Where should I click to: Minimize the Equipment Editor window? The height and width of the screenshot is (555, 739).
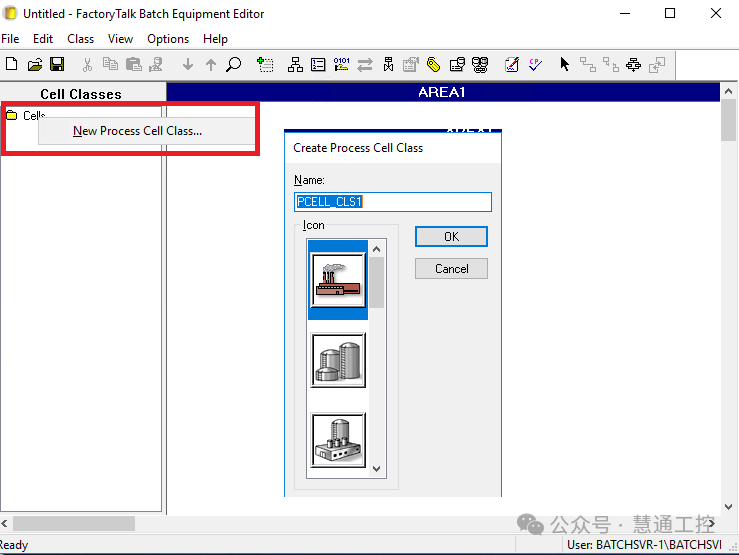[x=625, y=13]
